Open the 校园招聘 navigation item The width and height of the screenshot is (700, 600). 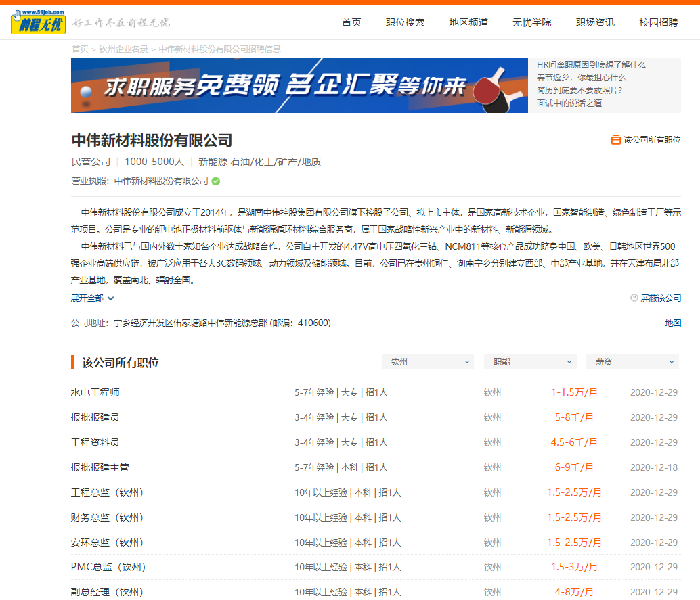tap(659, 22)
